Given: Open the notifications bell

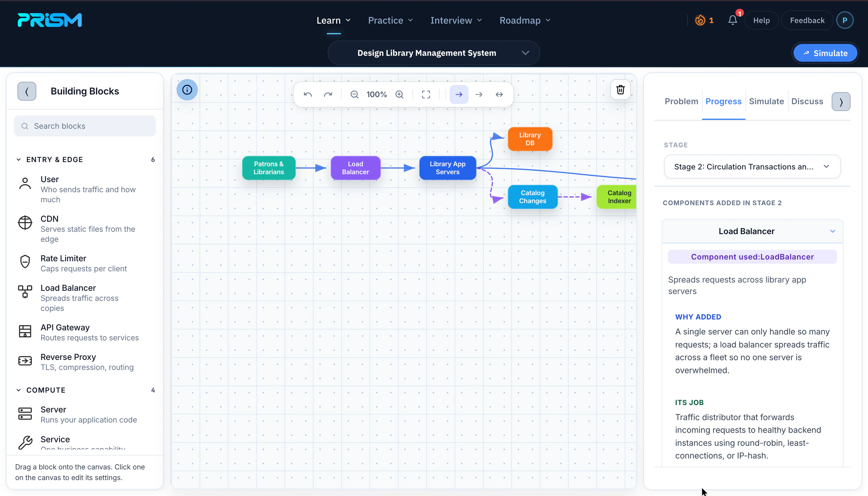Looking at the screenshot, I should (x=733, y=20).
